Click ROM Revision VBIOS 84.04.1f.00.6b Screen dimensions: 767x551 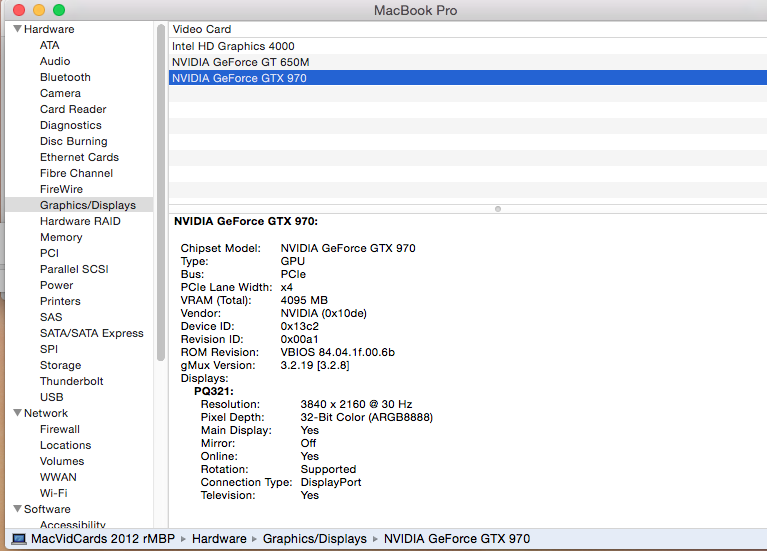338,352
